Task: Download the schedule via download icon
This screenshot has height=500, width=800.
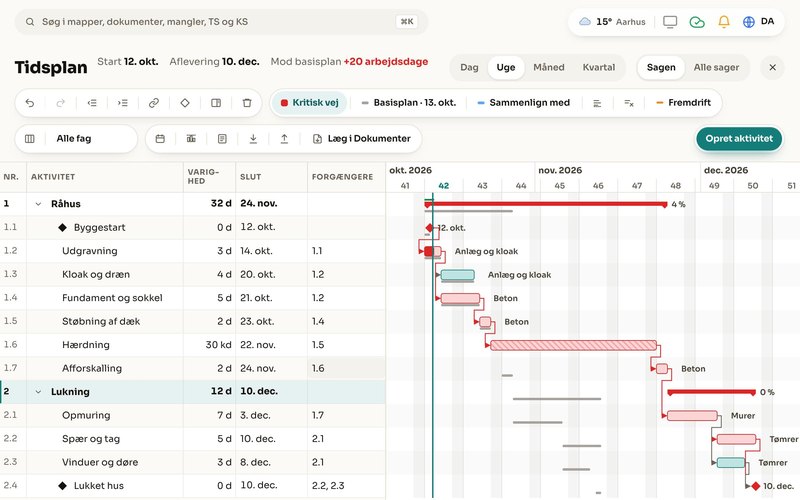Action: pos(253,139)
